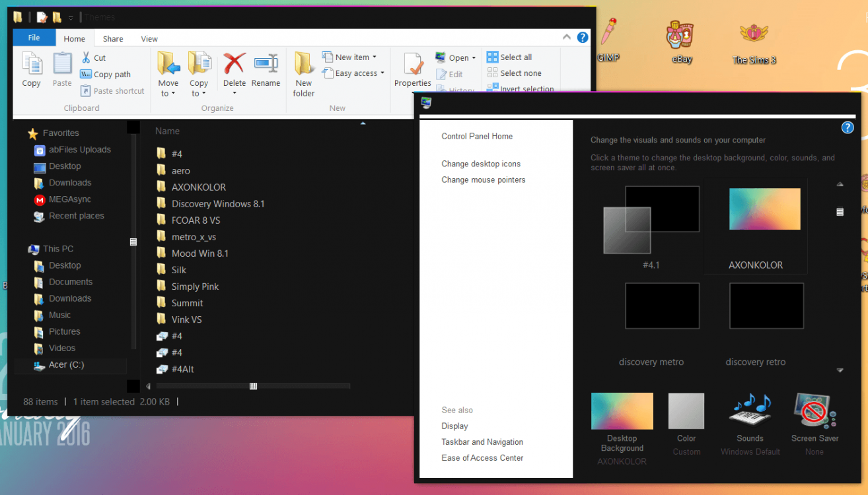Select abFiles Uploads in Favorites
The height and width of the screenshot is (495, 868).
[x=79, y=150]
